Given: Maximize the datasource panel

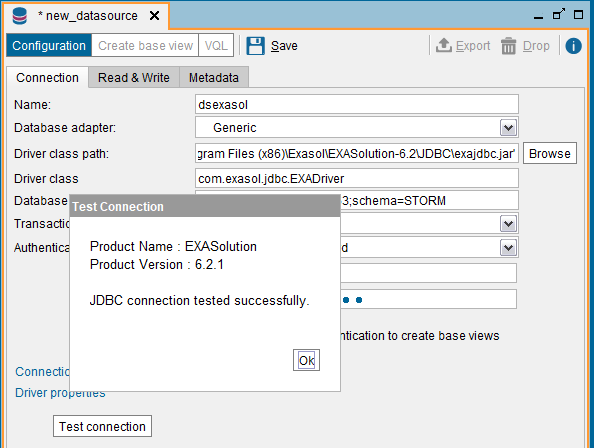Looking at the screenshot, I should click(x=578, y=15).
